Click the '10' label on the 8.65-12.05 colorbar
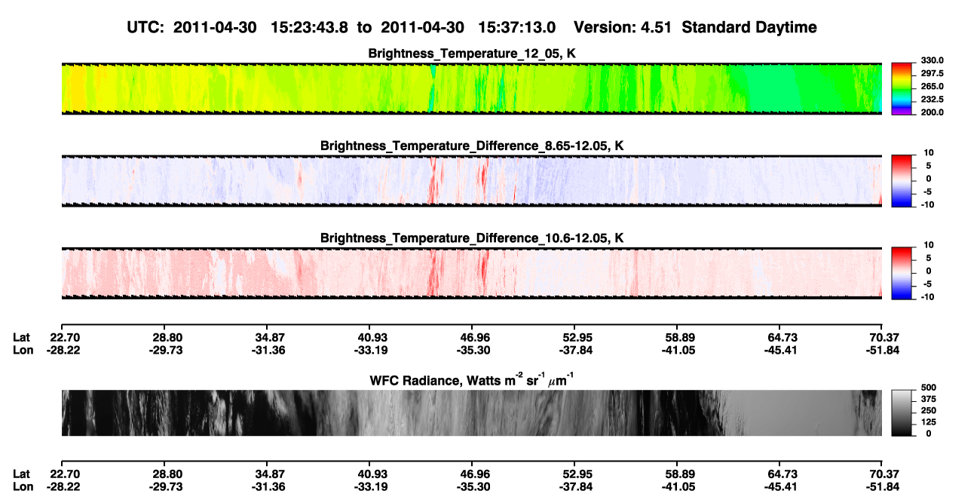The image size is (980, 503). [x=930, y=152]
